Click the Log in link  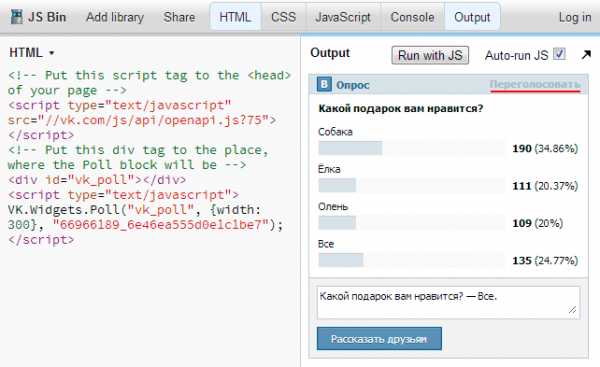pos(575,17)
